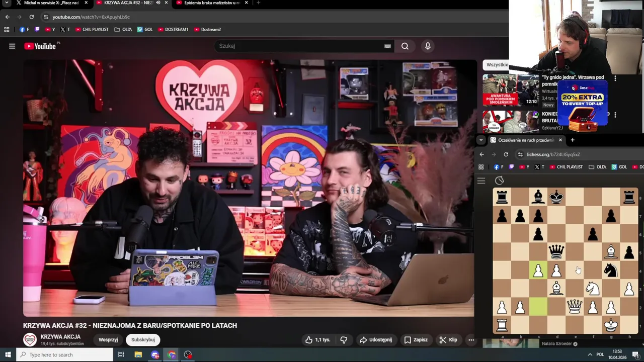Open the OLD\ bookmarks folder in the lichess window
The image size is (644, 362).
598,167
